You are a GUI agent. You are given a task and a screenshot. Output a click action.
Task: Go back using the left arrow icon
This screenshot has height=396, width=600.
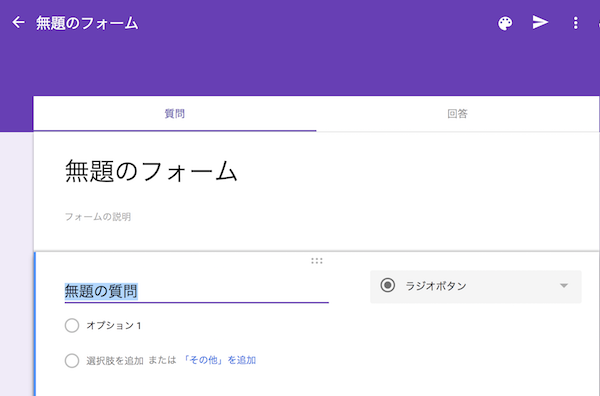click(x=18, y=23)
